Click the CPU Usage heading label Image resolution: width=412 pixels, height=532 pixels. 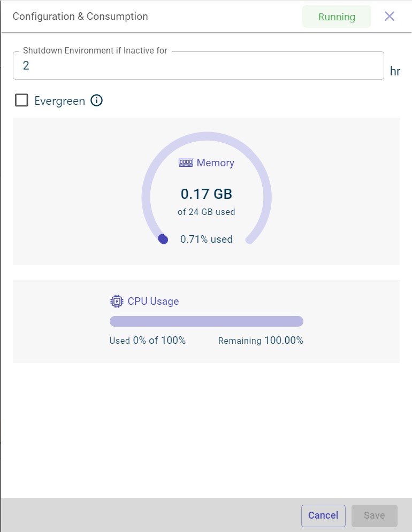pos(153,301)
